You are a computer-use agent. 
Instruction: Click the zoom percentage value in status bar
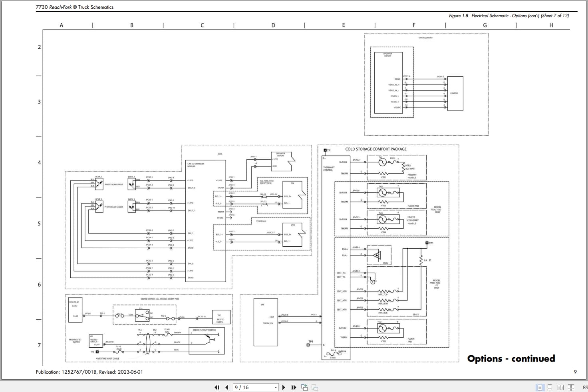click(x=585, y=387)
